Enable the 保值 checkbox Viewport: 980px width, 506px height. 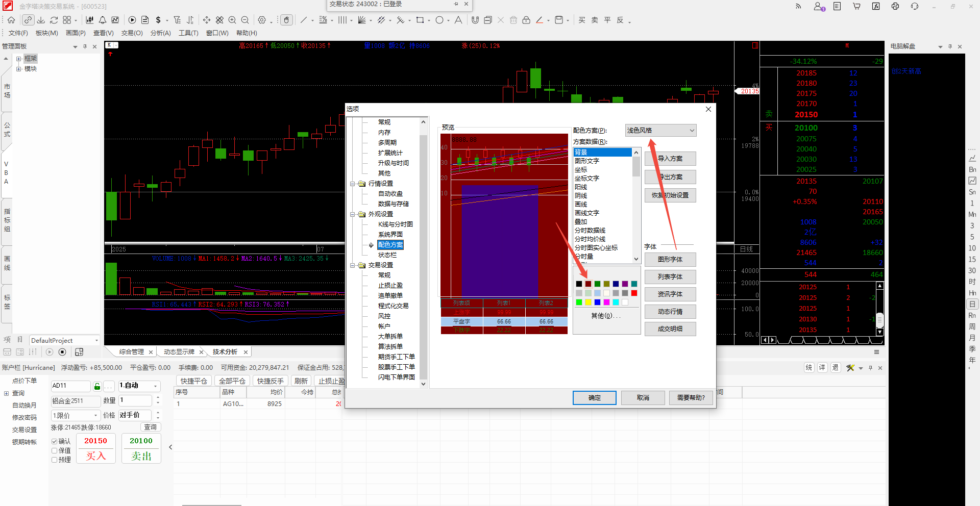coord(54,450)
